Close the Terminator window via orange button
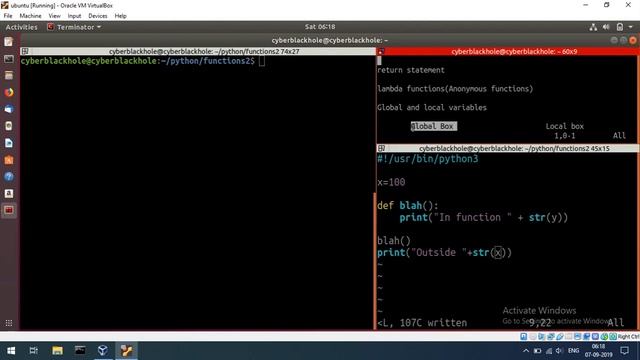The image size is (640, 360). pos(633,40)
